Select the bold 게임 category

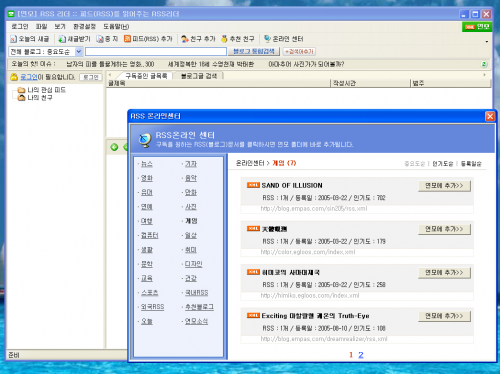click(x=191, y=221)
